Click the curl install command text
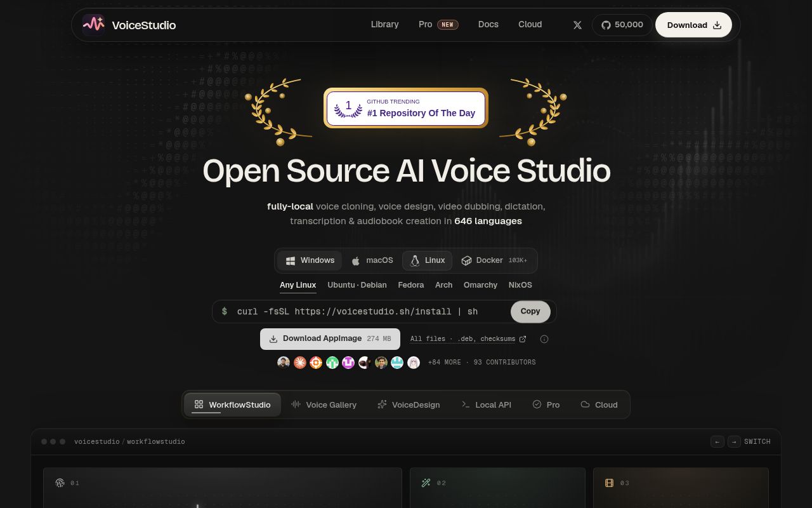This screenshot has width=812, height=508. point(357,312)
